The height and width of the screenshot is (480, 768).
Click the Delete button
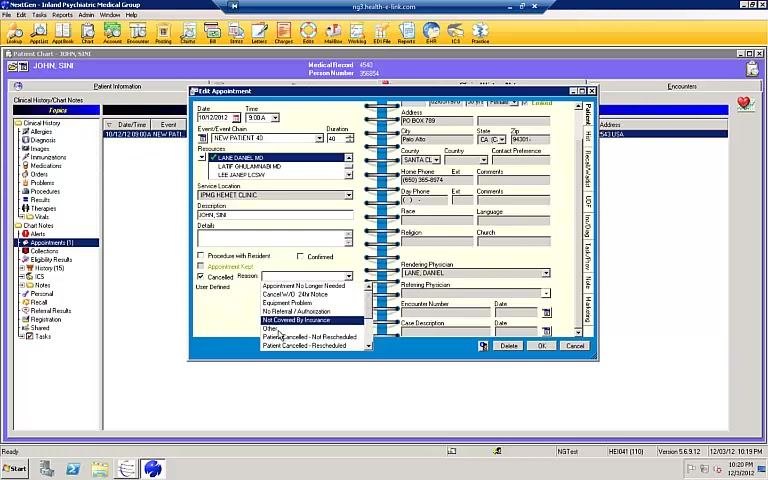pos(508,346)
